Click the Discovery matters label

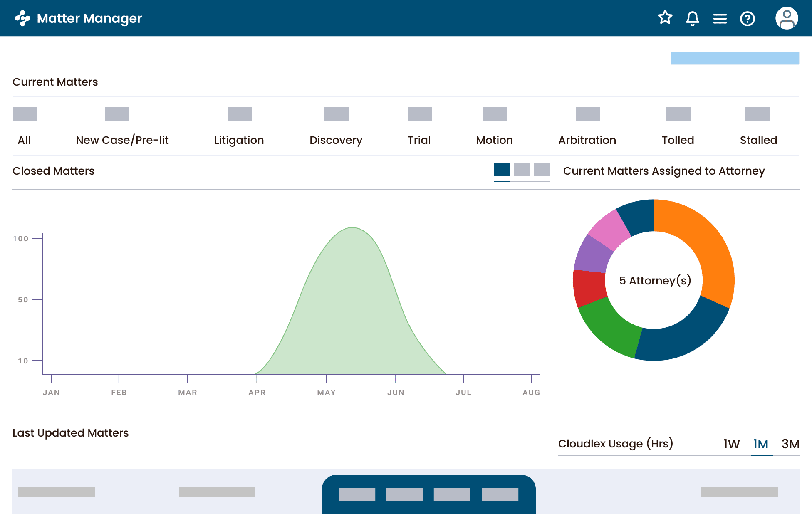(336, 140)
